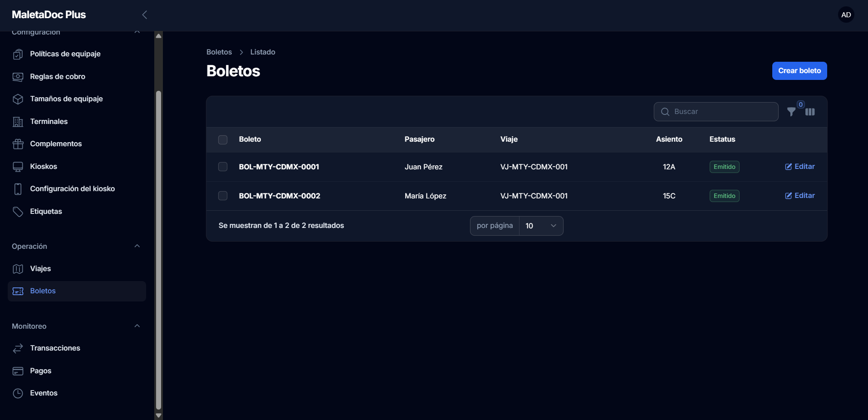Open Viajes in the sidebar
This screenshot has height=420, width=868.
[x=77, y=269]
